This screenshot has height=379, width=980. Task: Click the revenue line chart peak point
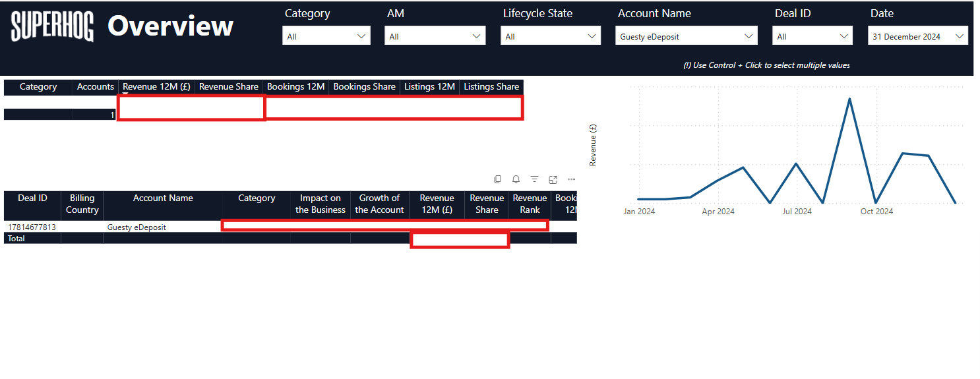click(x=849, y=99)
